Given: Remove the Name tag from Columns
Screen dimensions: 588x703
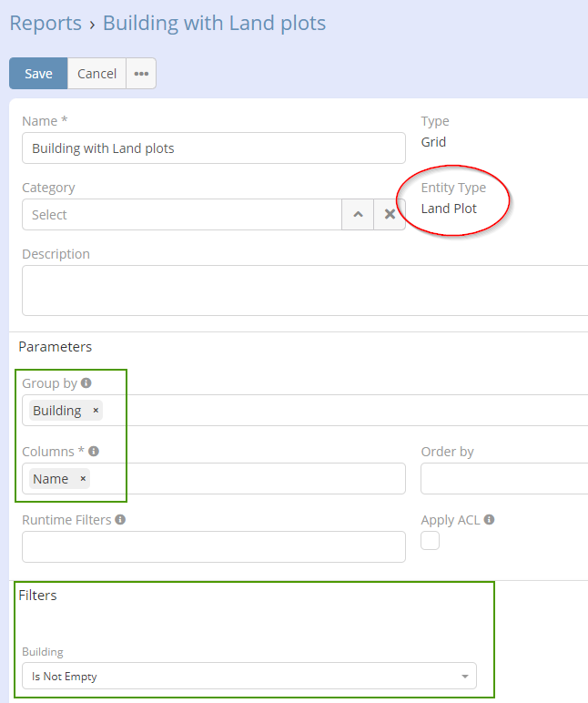Looking at the screenshot, I should [x=83, y=479].
